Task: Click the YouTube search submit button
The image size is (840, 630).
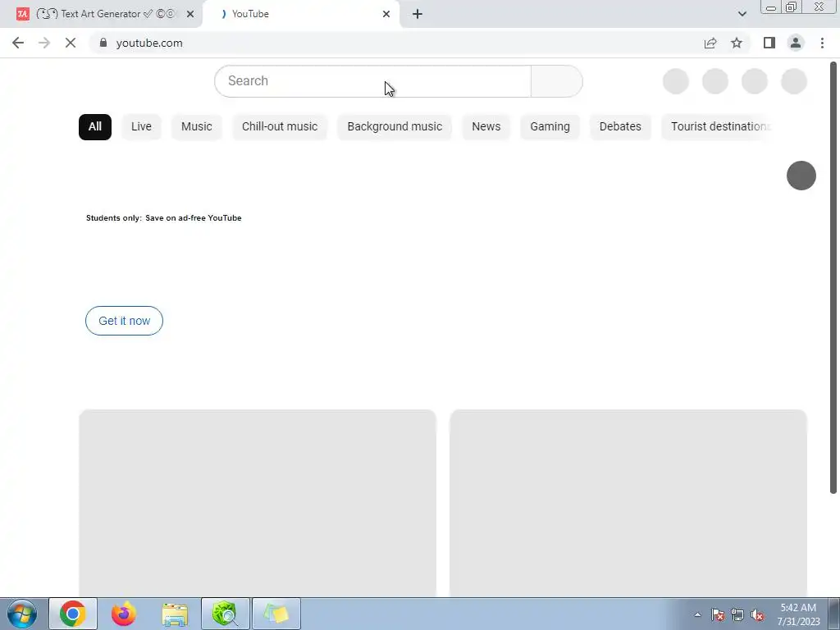Action: click(x=557, y=81)
